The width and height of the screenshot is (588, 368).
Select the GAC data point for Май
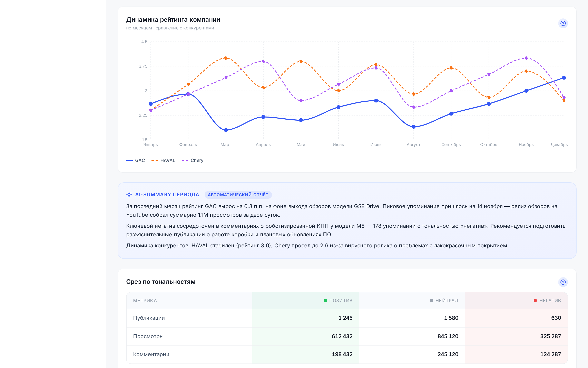click(x=301, y=120)
